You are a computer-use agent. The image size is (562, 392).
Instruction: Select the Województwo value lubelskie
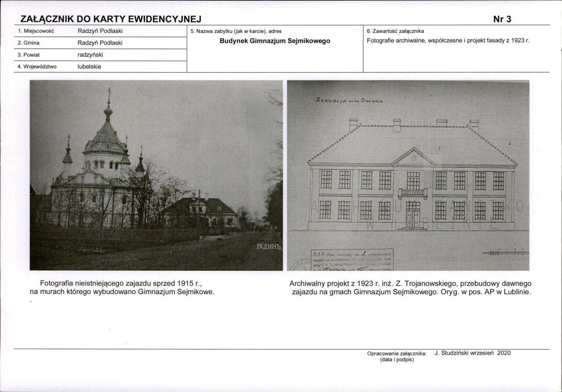(89, 67)
